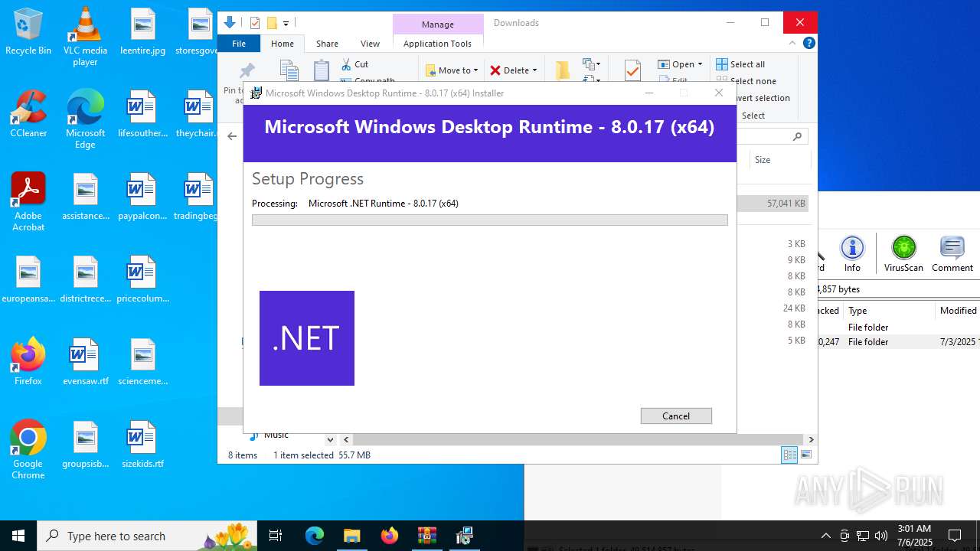Select leentire.jpg on the desktop
980x551 pixels.
142,32
